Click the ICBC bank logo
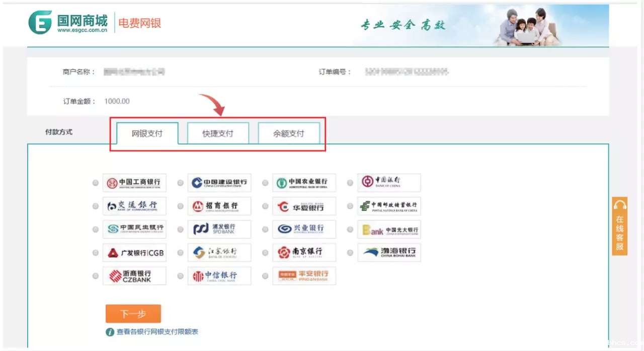The height and width of the screenshot is (351, 644). coord(134,183)
